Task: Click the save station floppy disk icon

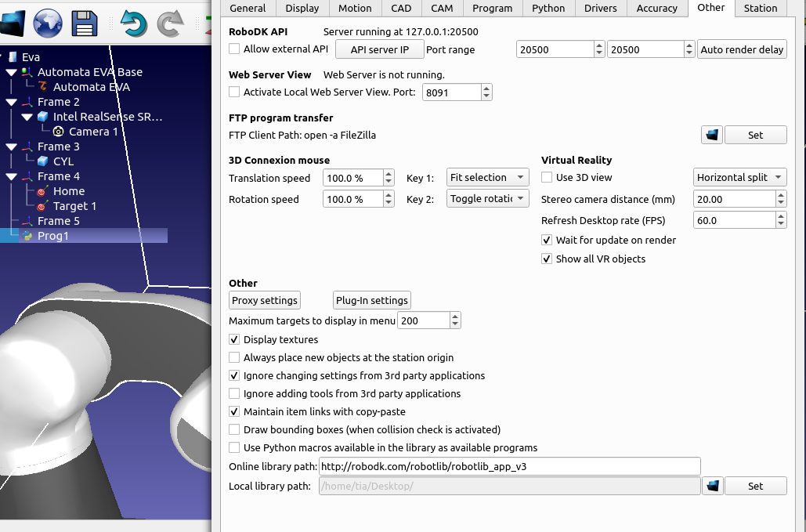Action: pyautogui.click(x=84, y=23)
